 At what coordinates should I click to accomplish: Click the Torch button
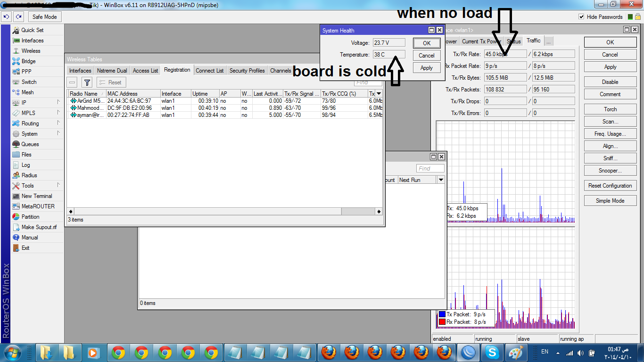pos(610,109)
